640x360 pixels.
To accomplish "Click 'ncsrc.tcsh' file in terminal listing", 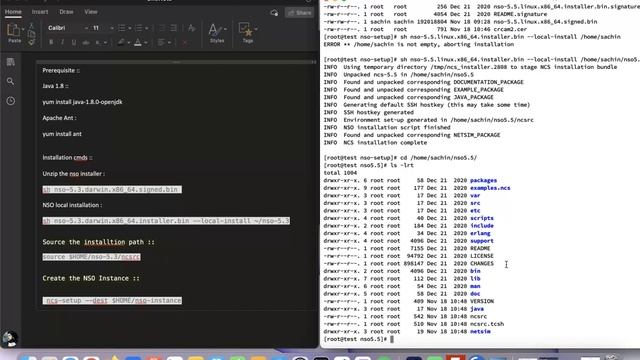I will point(487,324).
